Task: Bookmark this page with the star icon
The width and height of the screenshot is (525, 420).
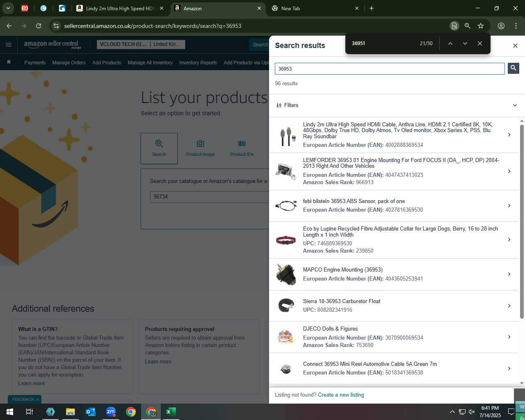Action: pyautogui.click(x=481, y=26)
